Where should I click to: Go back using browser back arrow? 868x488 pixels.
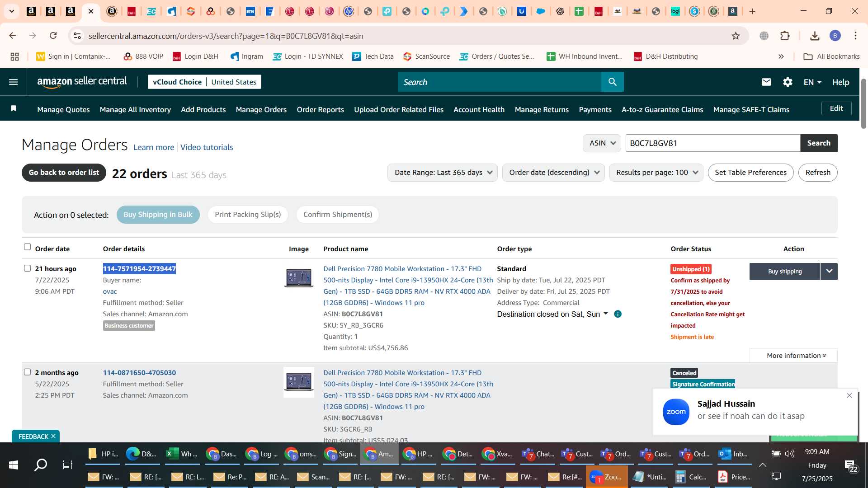point(13,36)
